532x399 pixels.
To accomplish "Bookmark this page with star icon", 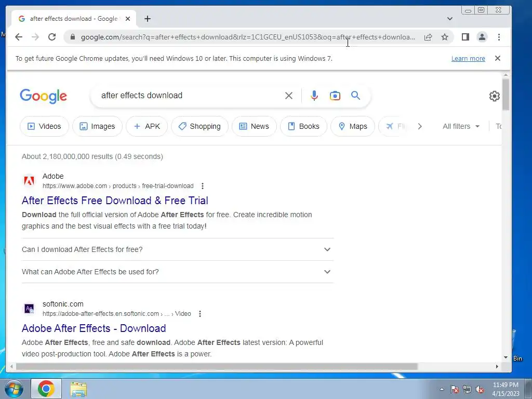I will click(445, 37).
